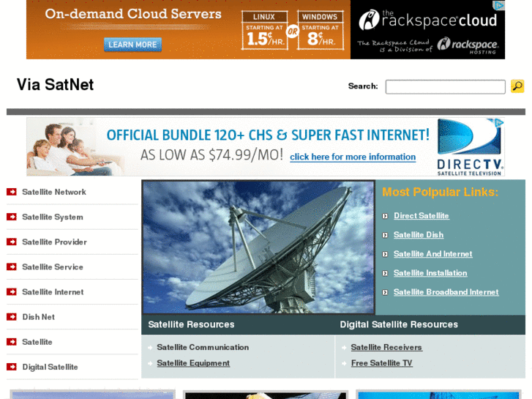The image size is (532, 399).
Task: Click the DirecTV logo in the banner
Action: [470, 147]
